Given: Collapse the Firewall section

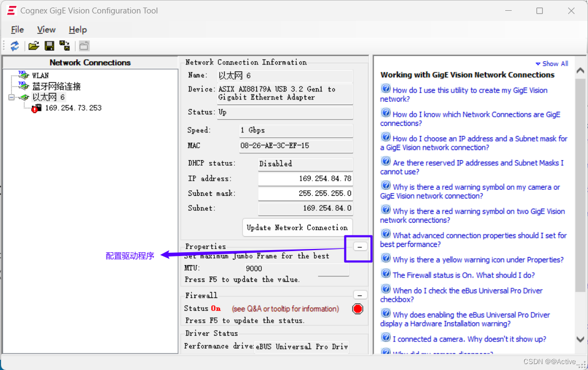Looking at the screenshot, I should [x=360, y=295].
